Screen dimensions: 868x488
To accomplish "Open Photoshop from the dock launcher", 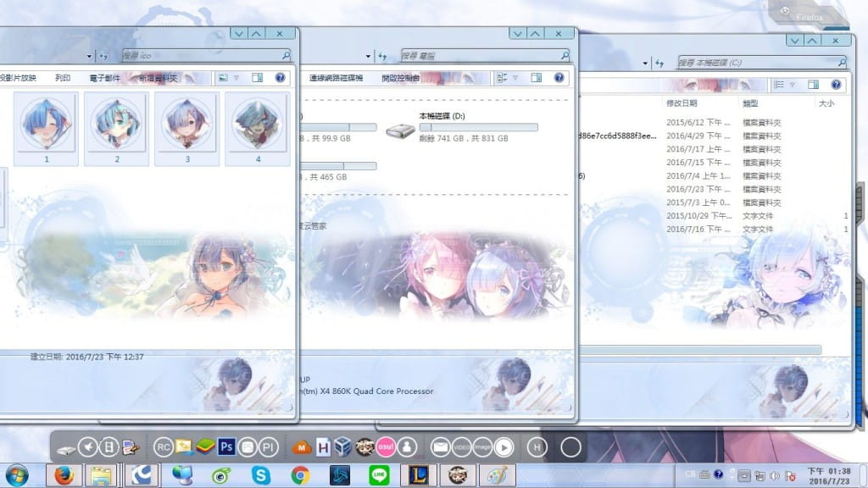I will pos(227,446).
